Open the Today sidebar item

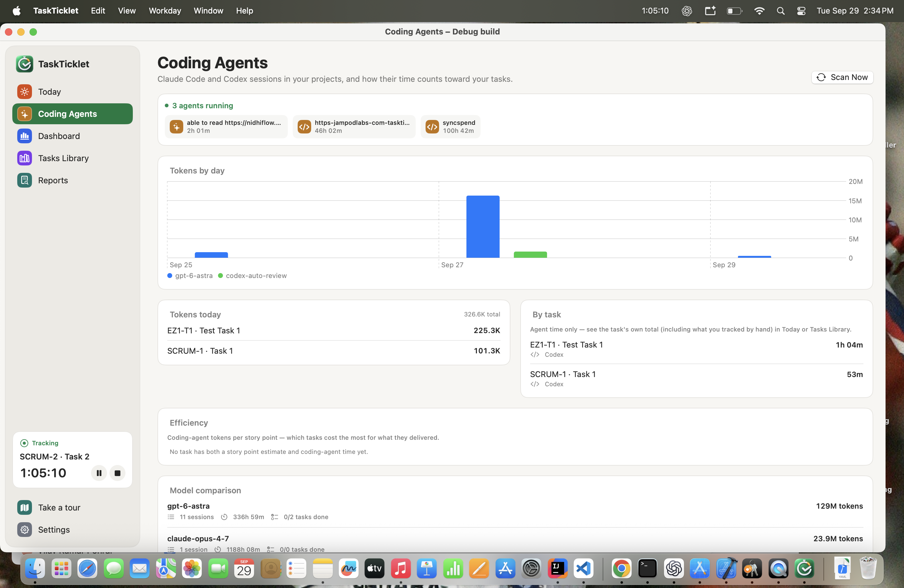click(x=72, y=92)
